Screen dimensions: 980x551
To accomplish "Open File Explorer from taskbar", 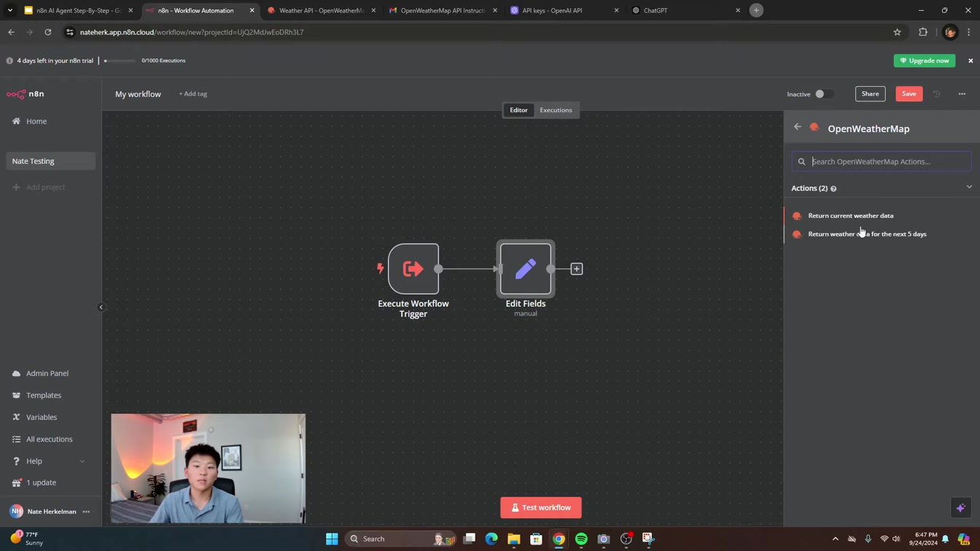I will click(x=514, y=539).
